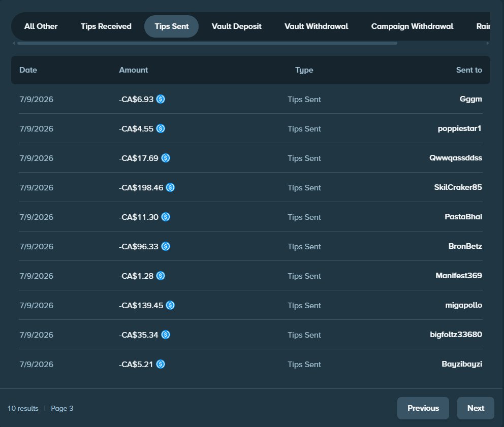Click Tips Sent type in BronBetz row
Screen dimensions: 504x427
tap(304, 246)
